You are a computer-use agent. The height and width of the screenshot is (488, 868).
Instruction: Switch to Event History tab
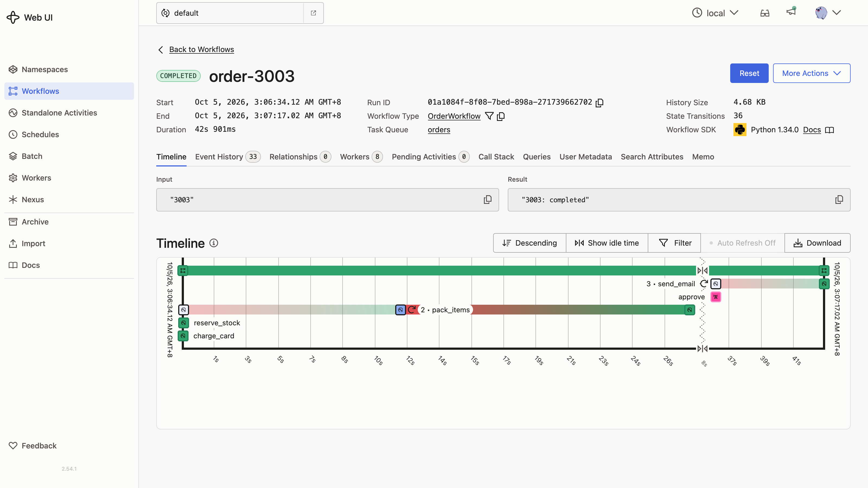(x=228, y=157)
